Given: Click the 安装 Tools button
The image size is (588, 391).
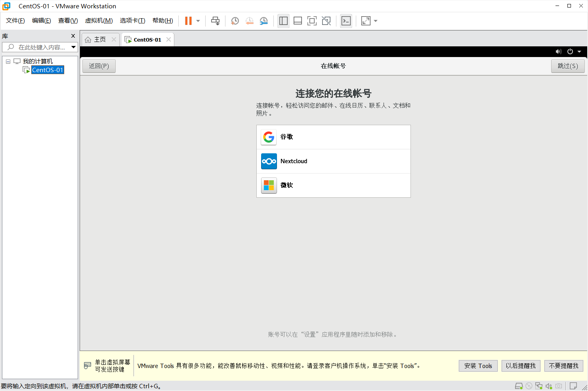Looking at the screenshot, I should (478, 366).
